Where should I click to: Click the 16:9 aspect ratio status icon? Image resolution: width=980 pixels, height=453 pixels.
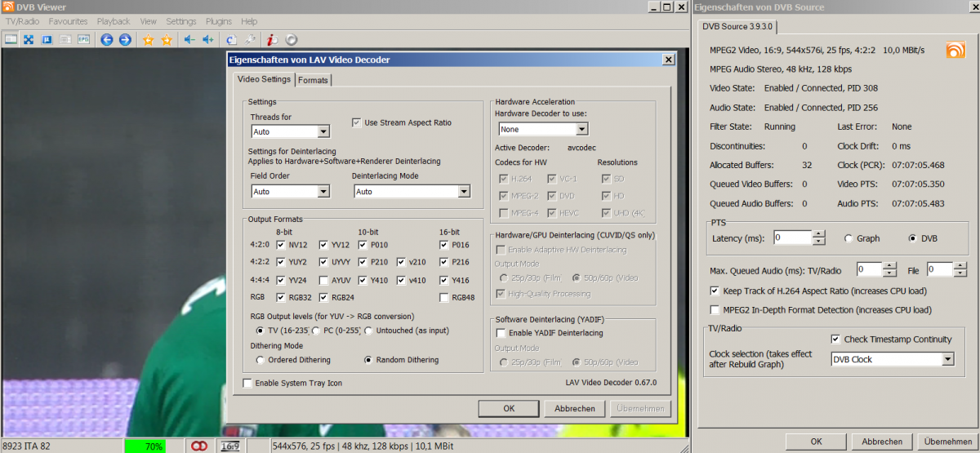click(x=229, y=446)
